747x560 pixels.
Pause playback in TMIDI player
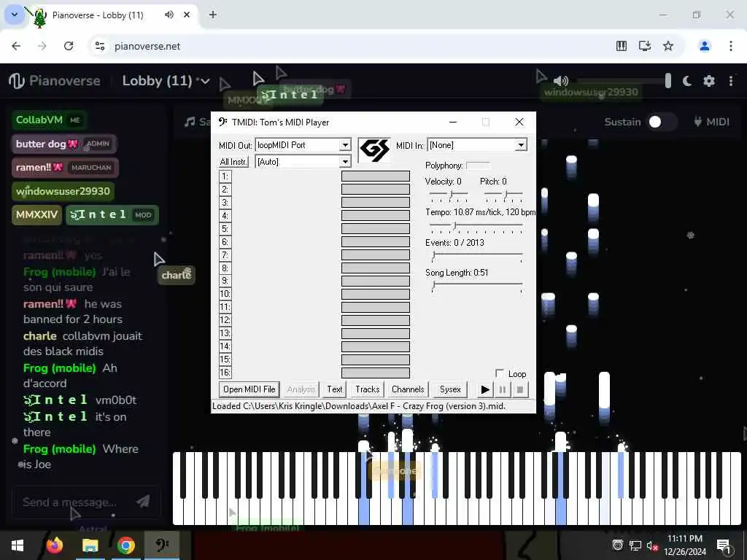click(x=502, y=389)
